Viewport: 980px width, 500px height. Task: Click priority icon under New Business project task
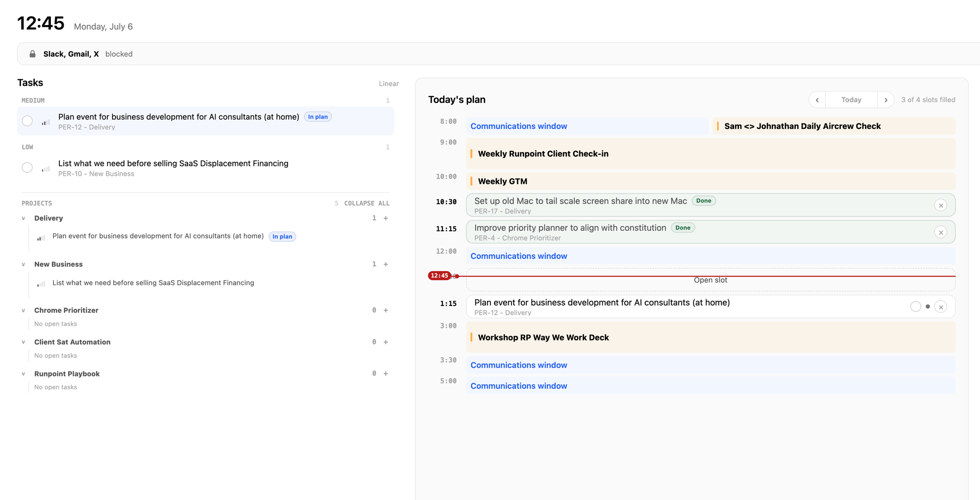point(41,284)
